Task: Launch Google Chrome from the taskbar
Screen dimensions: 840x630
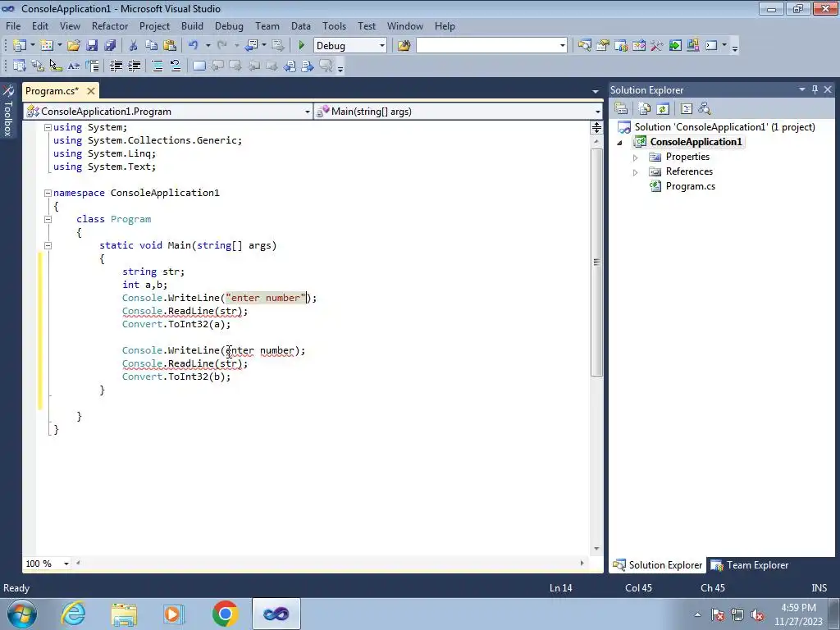Action: coord(225,614)
